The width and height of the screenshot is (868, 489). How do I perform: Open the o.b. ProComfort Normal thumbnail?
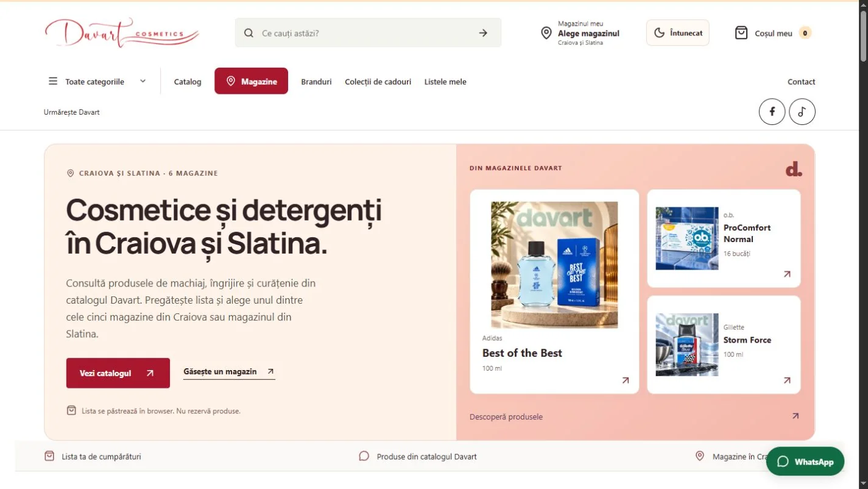[687, 238]
